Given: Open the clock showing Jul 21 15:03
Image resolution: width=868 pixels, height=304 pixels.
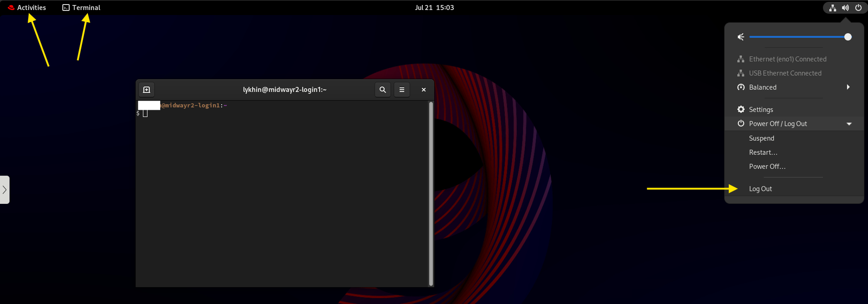Looking at the screenshot, I should [x=434, y=7].
